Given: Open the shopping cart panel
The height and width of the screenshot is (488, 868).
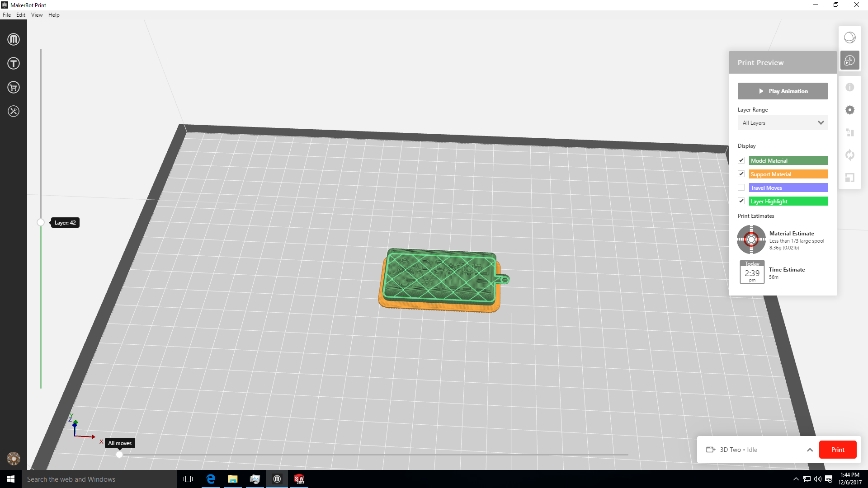Looking at the screenshot, I should [14, 87].
